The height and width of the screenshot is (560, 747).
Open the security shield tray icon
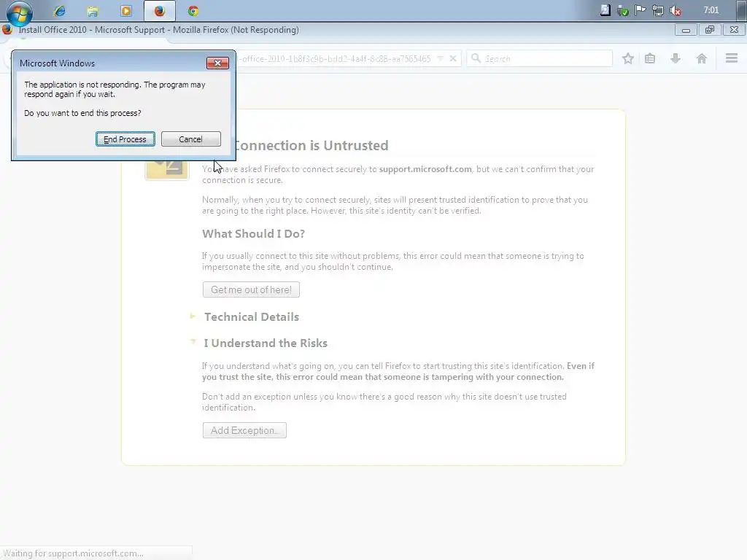pos(623,10)
